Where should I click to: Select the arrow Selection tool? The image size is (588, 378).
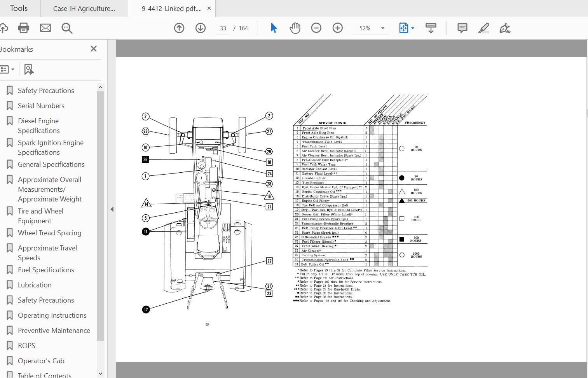274,28
